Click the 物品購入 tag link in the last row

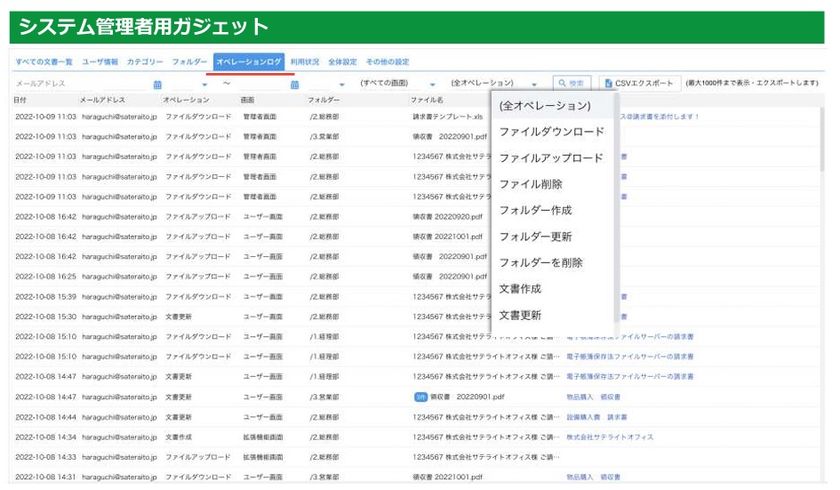[x=580, y=477]
